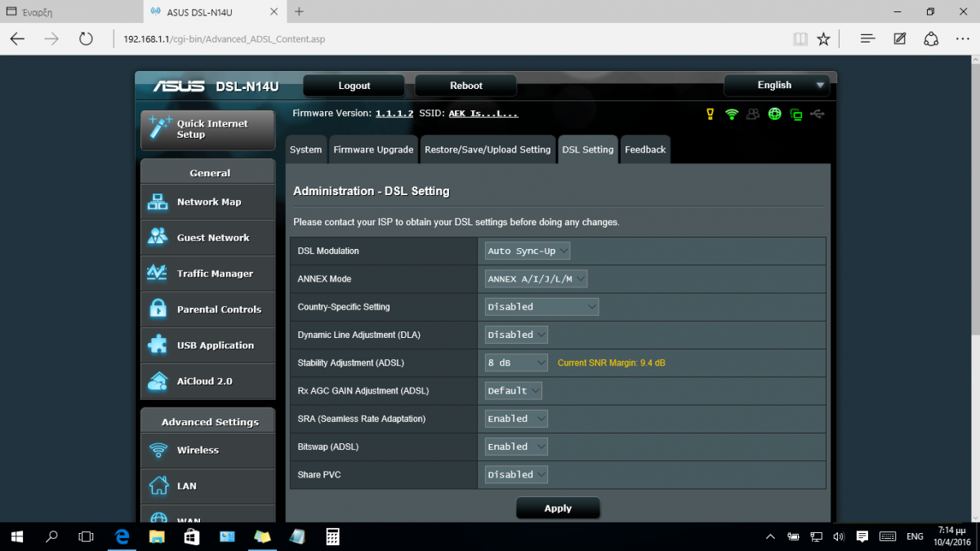Click the Reboot button

click(465, 86)
